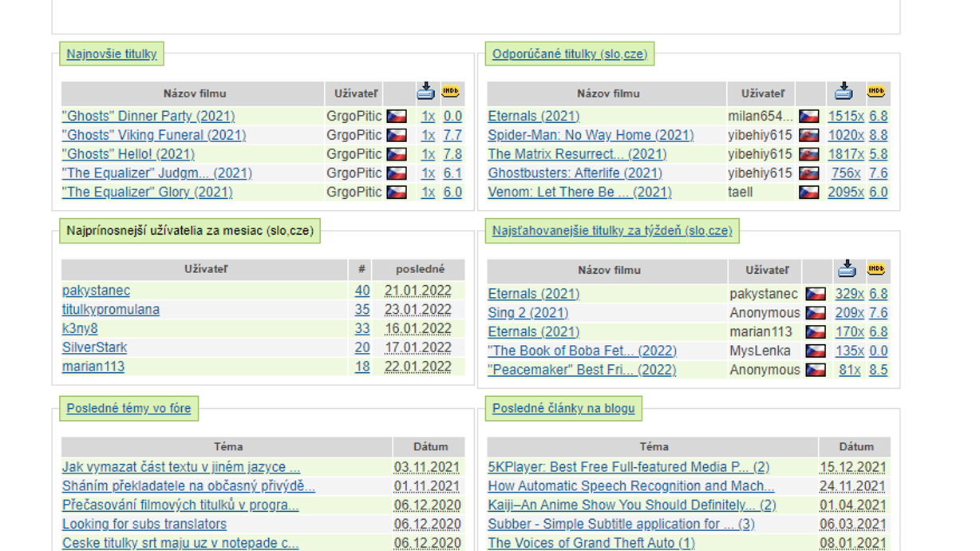Image resolution: width=980 pixels, height=551 pixels.
Task: Click download icon in Najsťahovanejšie titulky table header
Action: (847, 269)
